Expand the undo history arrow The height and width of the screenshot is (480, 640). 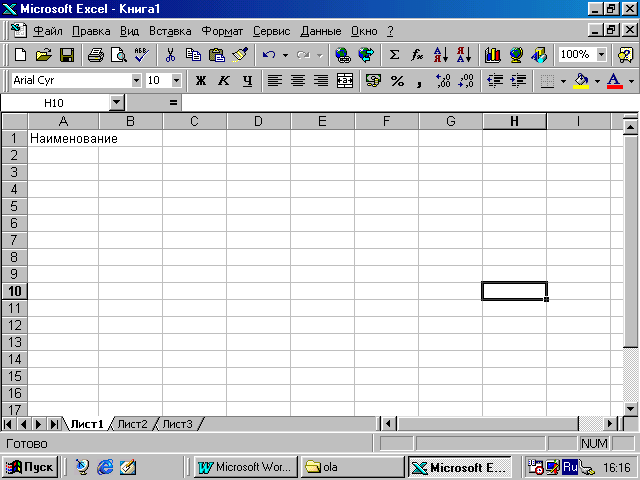[x=285, y=55]
